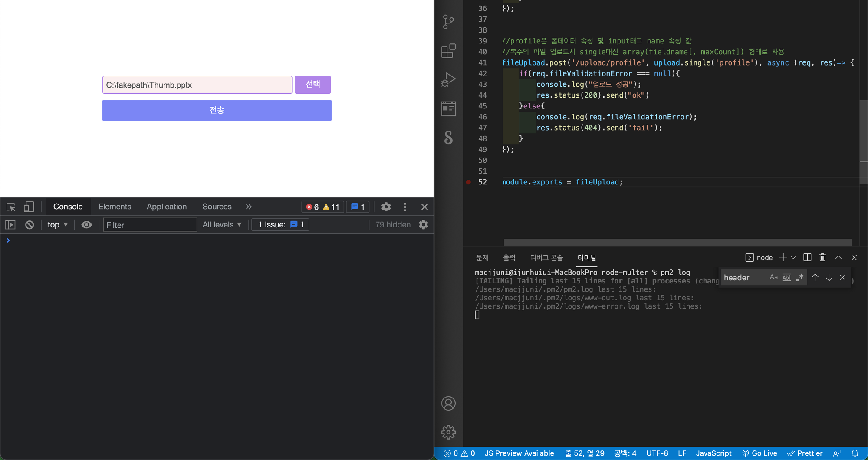Open the S-shaped extension icon in activity bar
Image resolution: width=868 pixels, height=460 pixels.
pos(448,138)
